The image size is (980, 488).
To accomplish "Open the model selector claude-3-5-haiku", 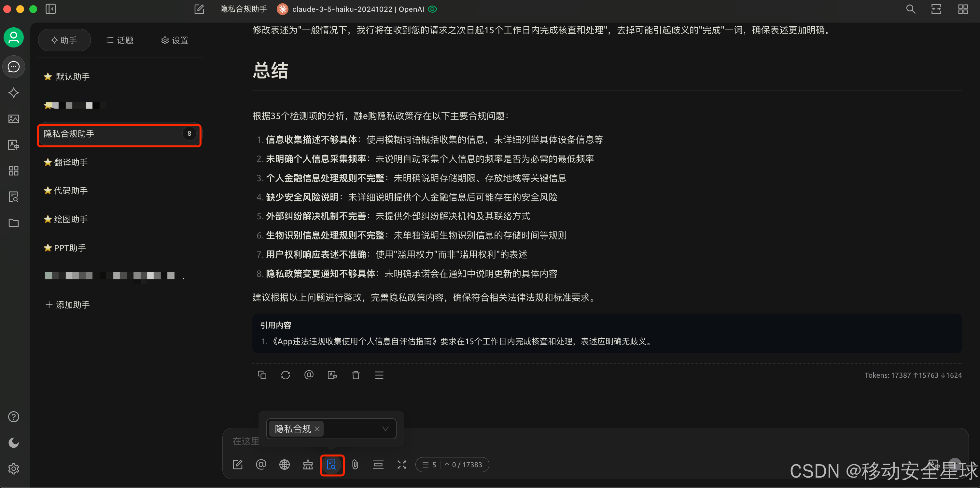I will (x=357, y=9).
